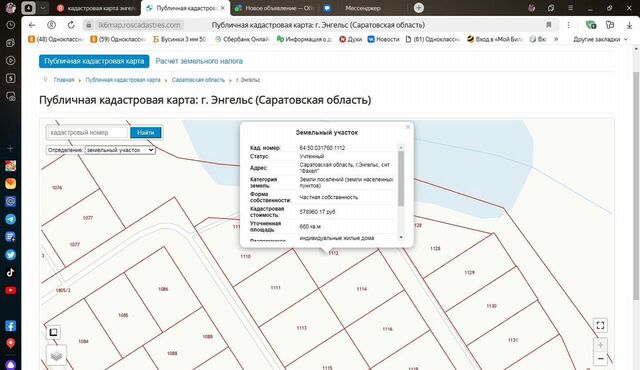Open the Духи bookmark
Image resolution: width=640 pixels, height=370 pixels.
(x=351, y=39)
